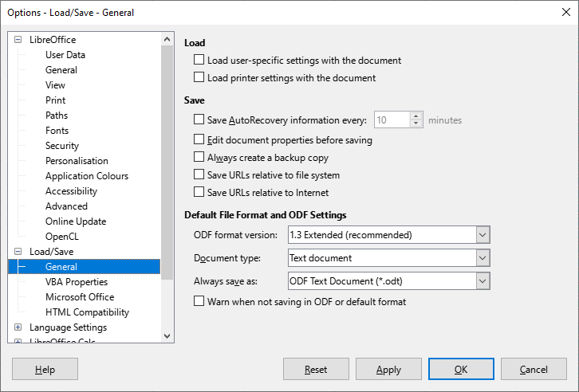Image resolution: width=579 pixels, height=392 pixels.
Task: Collapse the LibreOffice tree node
Action: tap(18, 40)
